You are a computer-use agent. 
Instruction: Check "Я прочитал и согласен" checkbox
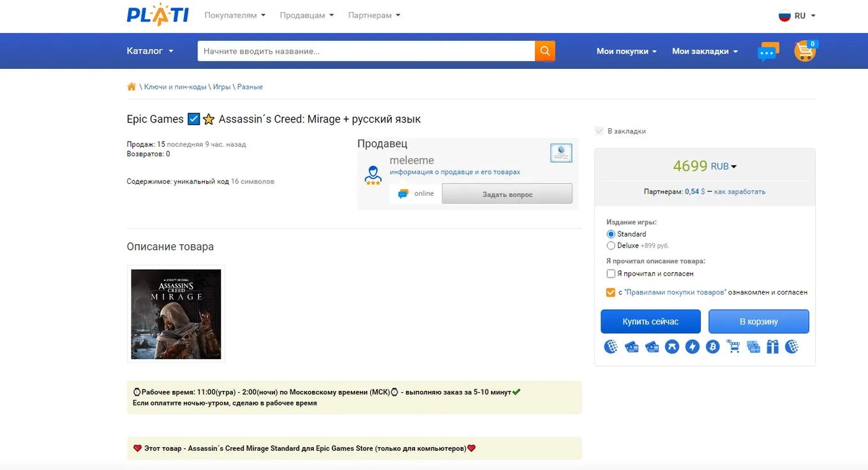(x=611, y=274)
